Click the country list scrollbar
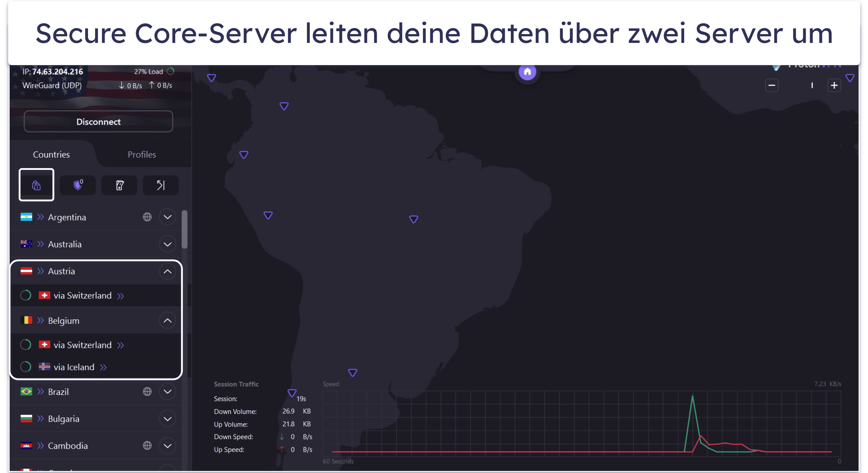Screen dimensions: 868x473 coord(184,229)
